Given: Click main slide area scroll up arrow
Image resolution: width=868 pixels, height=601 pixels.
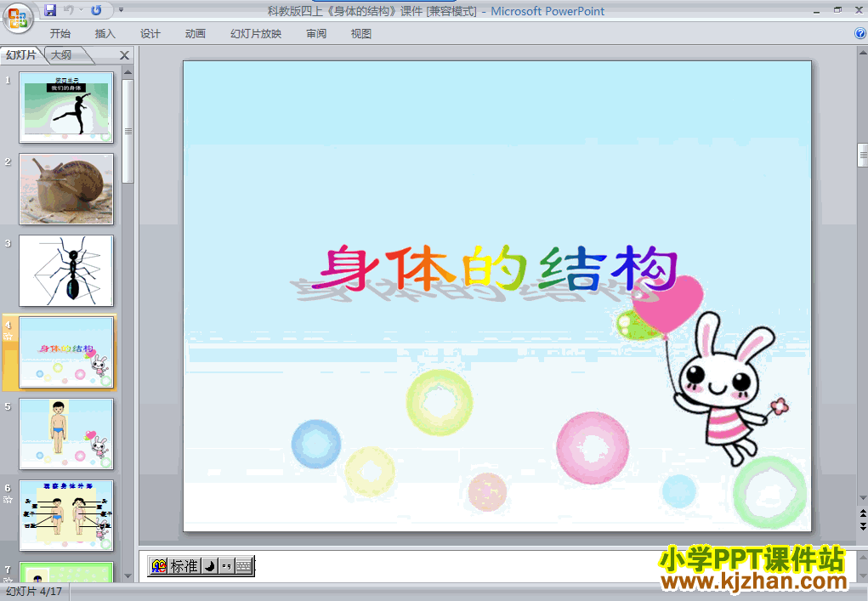Looking at the screenshot, I should point(862,53).
